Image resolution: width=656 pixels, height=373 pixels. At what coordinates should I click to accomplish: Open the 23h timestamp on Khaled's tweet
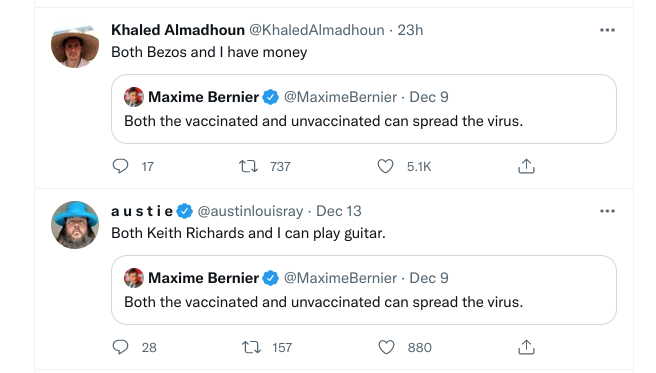click(410, 30)
